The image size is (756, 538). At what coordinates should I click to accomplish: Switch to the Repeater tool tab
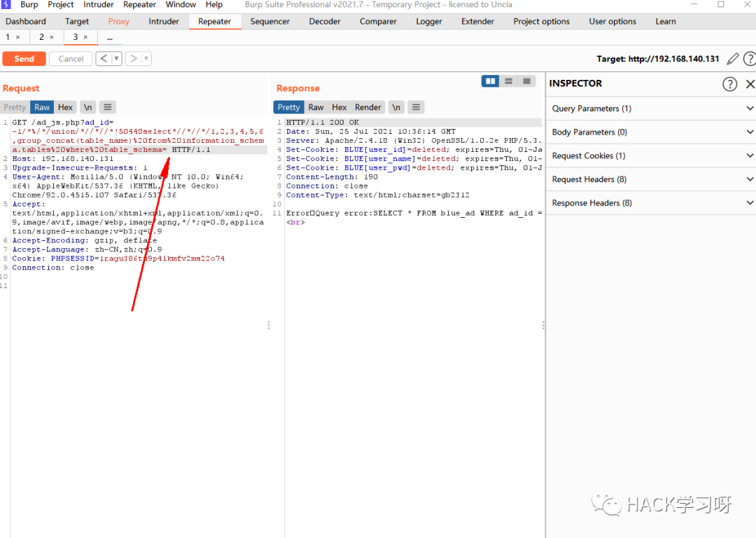click(x=215, y=22)
